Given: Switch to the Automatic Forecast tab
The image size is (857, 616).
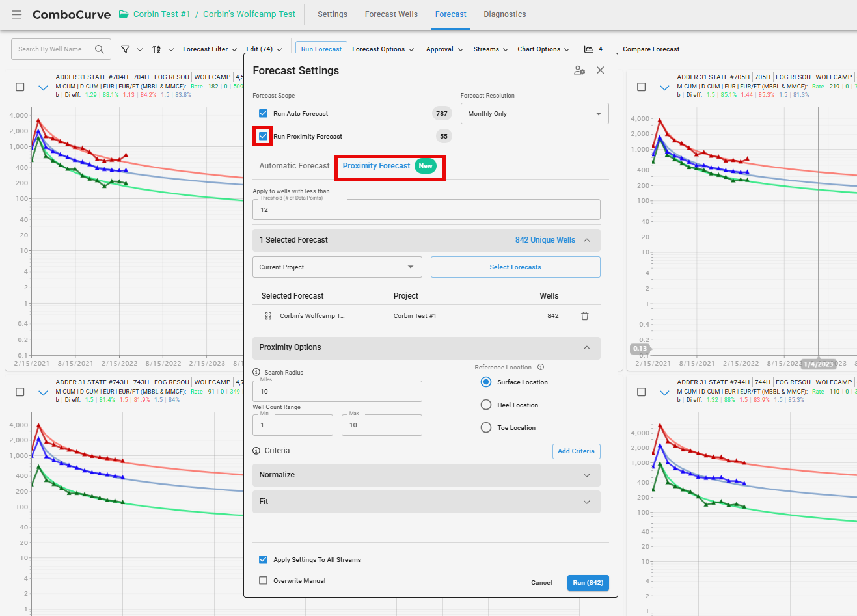Looking at the screenshot, I should tap(294, 166).
